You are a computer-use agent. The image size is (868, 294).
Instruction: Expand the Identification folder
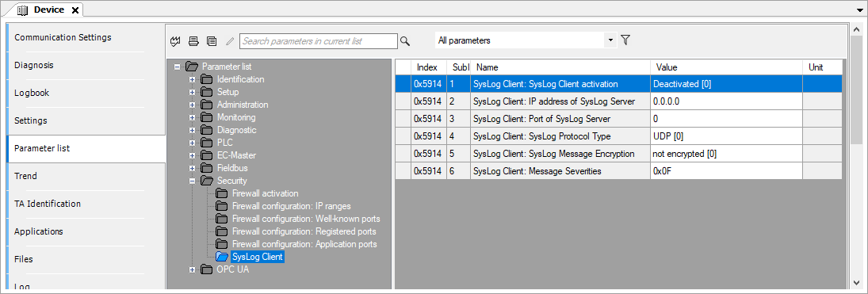click(x=192, y=79)
